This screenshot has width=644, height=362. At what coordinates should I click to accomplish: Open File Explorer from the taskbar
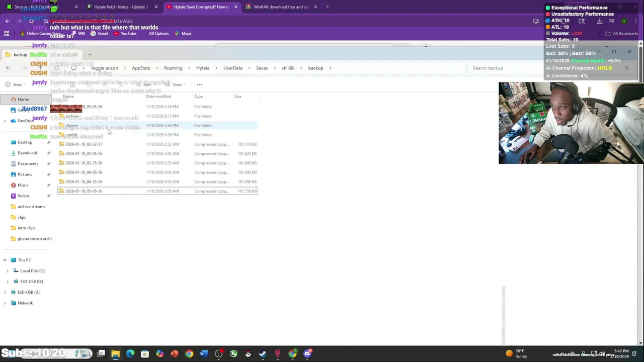[115, 354]
